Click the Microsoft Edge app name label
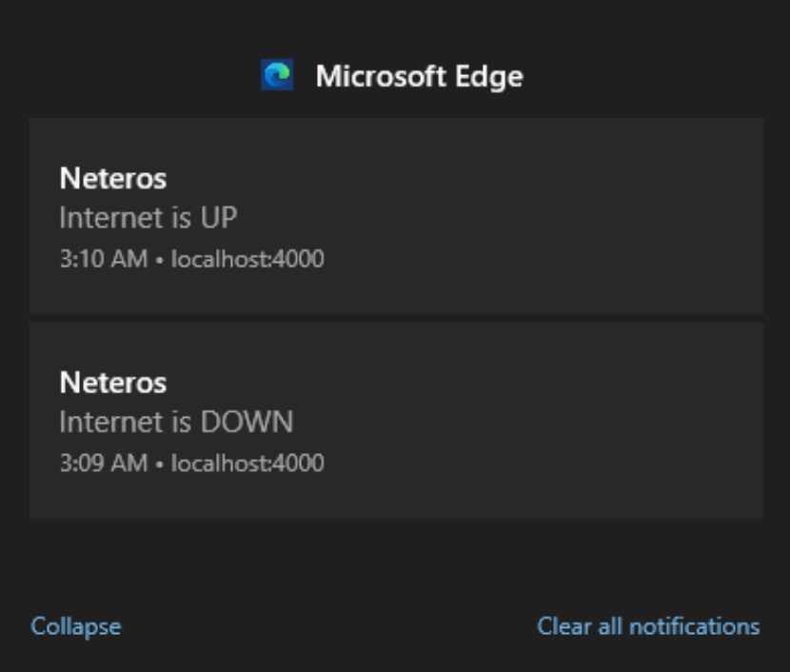This screenshot has height=672, width=790. coord(420,76)
